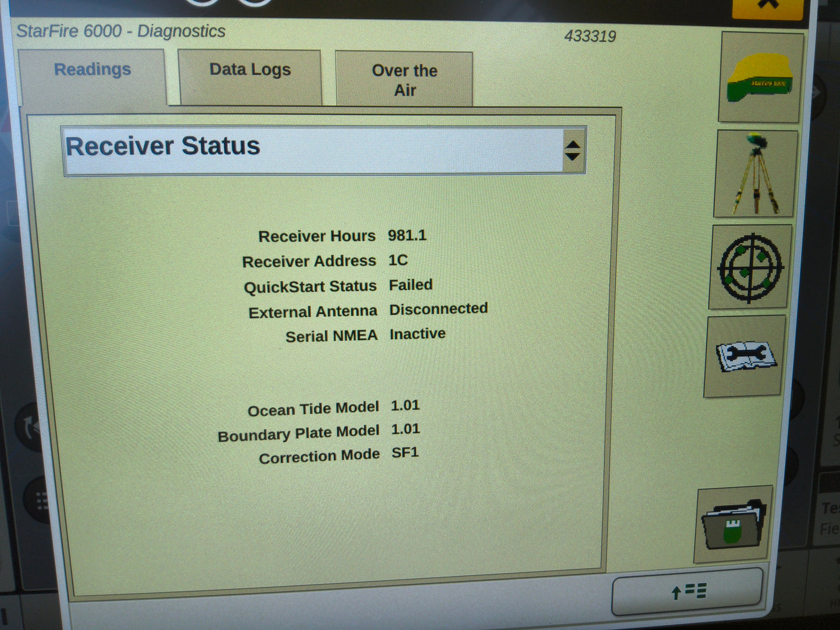This screenshot has height=630, width=840.
Task: Click the Failed QuickStart Status value
Action: pyautogui.click(x=410, y=285)
